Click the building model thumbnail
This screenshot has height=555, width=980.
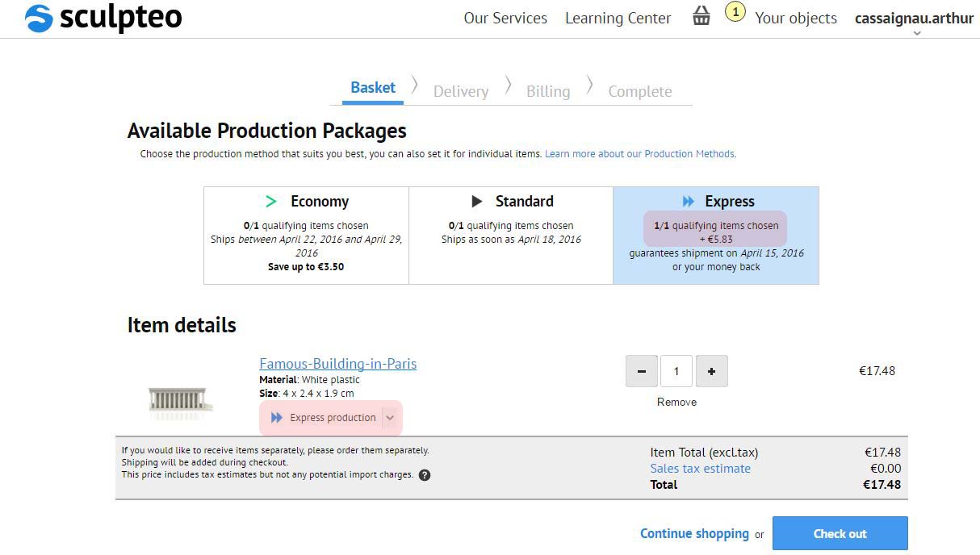[x=181, y=401]
